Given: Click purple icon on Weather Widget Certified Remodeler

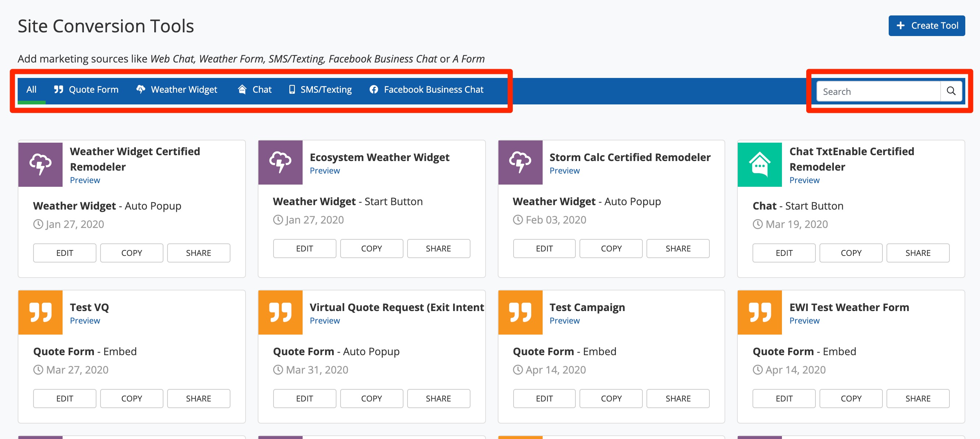Looking at the screenshot, I should 40,164.
